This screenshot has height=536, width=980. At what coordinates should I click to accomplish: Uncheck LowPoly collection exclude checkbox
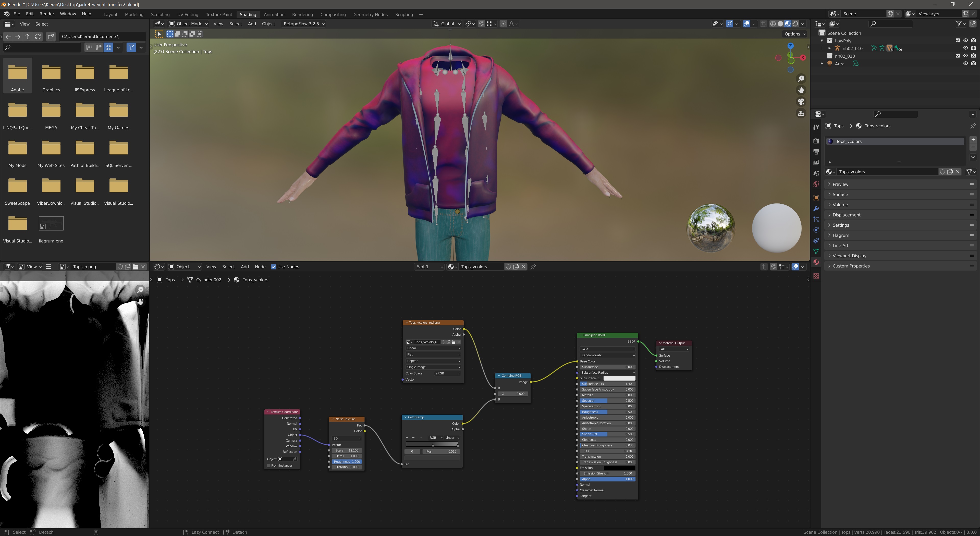click(x=958, y=40)
